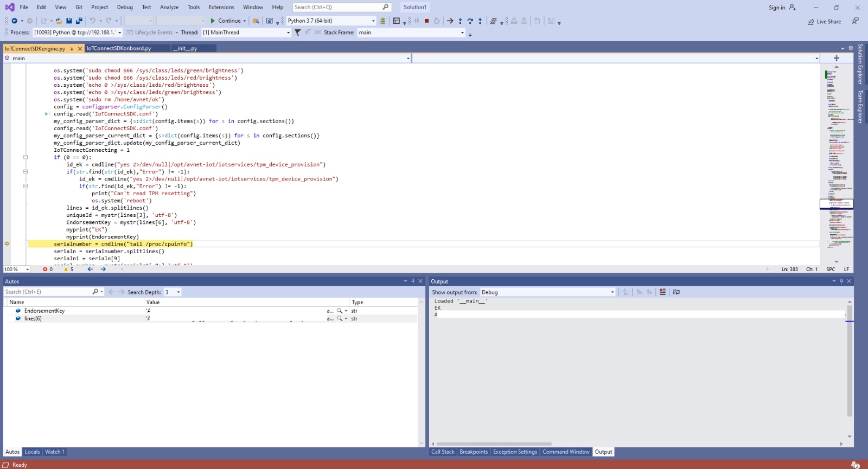Pin the Output panel with pushpin icon
868x469 pixels.
tap(841, 281)
